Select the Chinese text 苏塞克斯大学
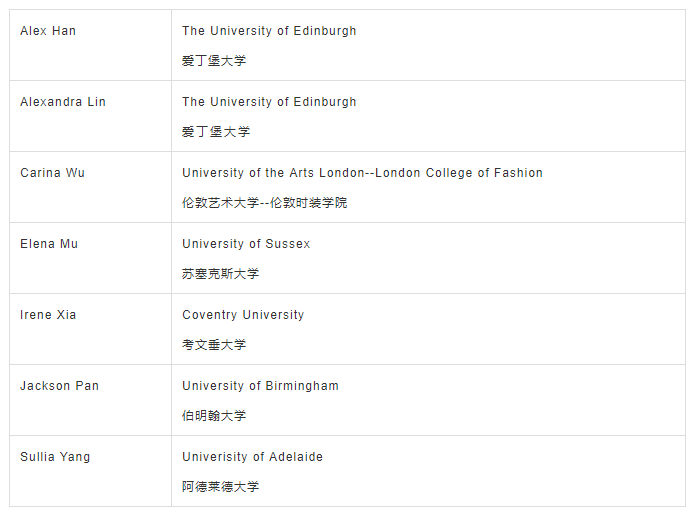 220,274
